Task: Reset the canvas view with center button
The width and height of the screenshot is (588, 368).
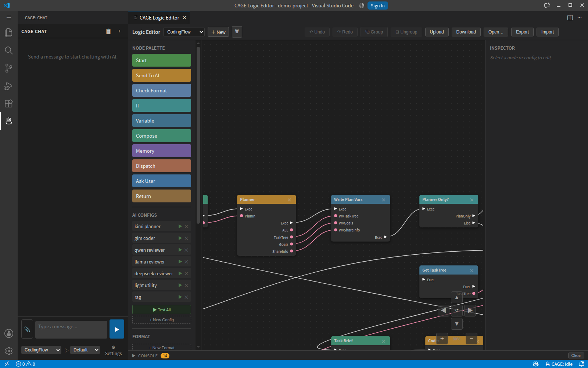Action: coord(457,311)
